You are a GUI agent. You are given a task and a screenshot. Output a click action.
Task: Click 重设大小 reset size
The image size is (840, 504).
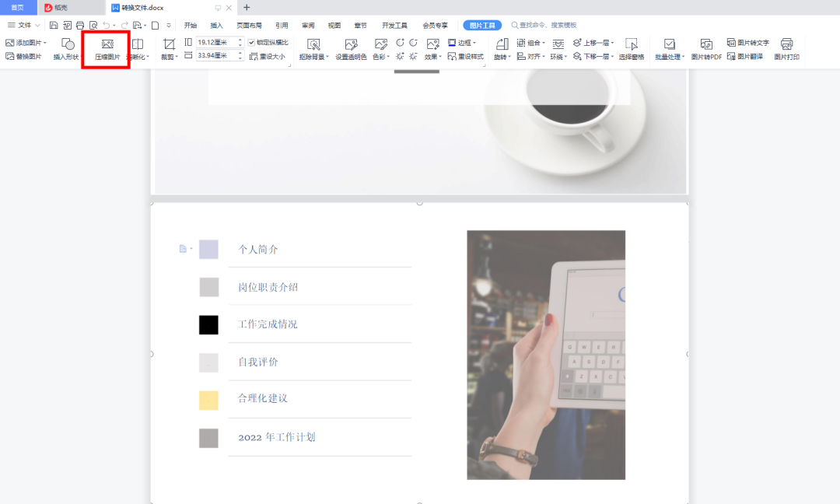tap(268, 56)
